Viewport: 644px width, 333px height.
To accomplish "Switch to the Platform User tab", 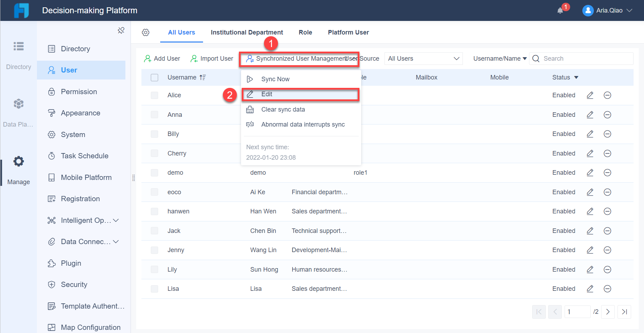I will point(348,32).
